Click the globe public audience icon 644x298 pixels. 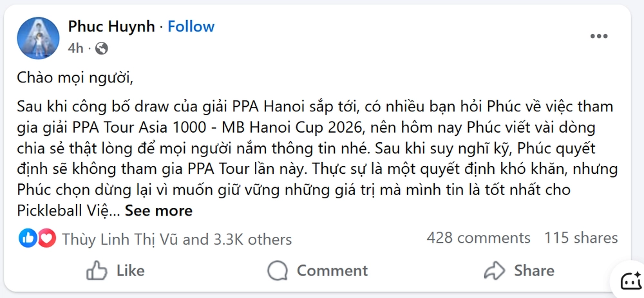102,48
